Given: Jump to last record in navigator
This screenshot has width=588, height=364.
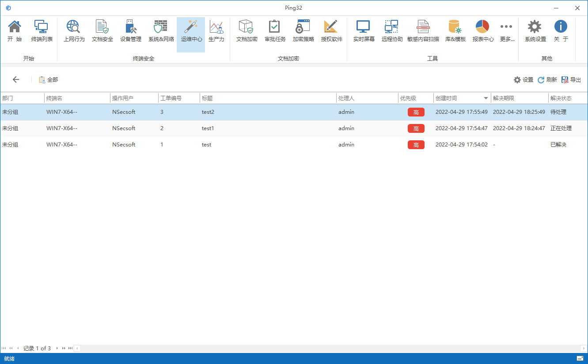Looking at the screenshot, I should click(70, 349).
